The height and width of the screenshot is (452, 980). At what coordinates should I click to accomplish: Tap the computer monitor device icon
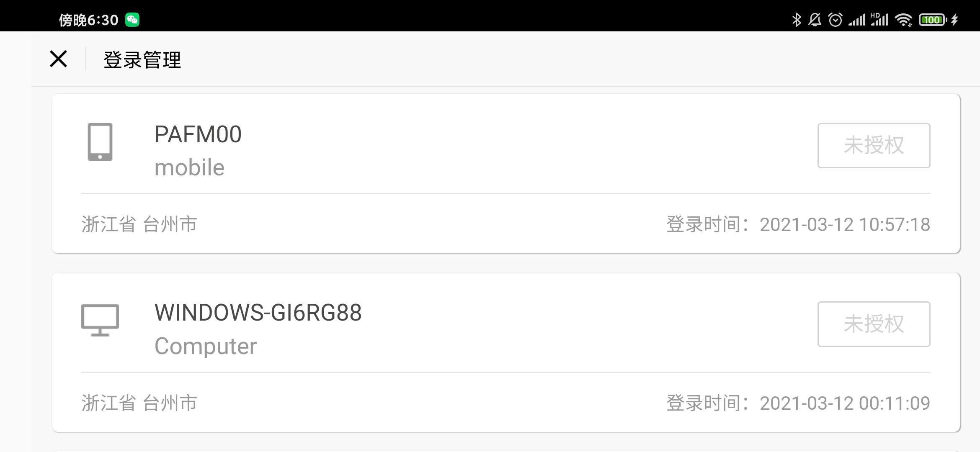pos(100,320)
